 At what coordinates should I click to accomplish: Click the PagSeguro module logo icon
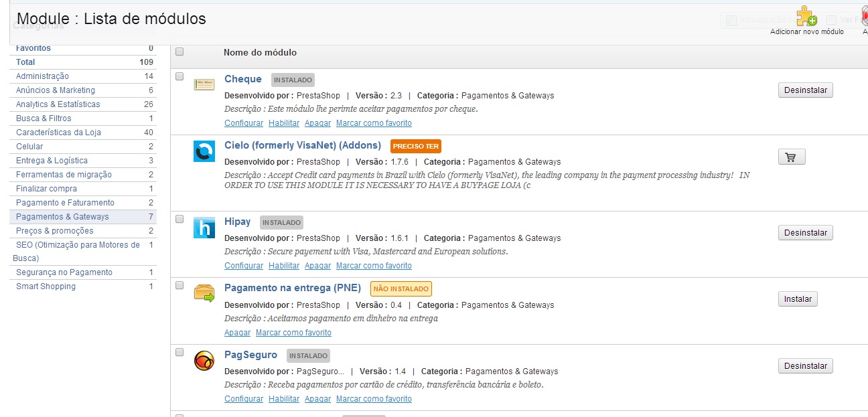204,361
